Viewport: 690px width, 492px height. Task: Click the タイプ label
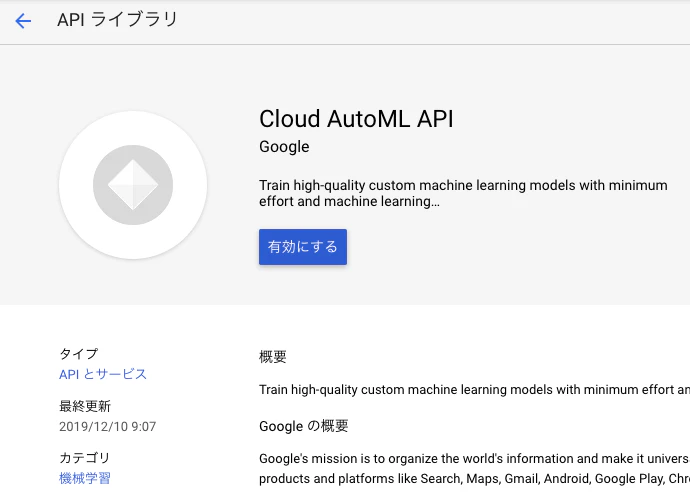(x=79, y=353)
